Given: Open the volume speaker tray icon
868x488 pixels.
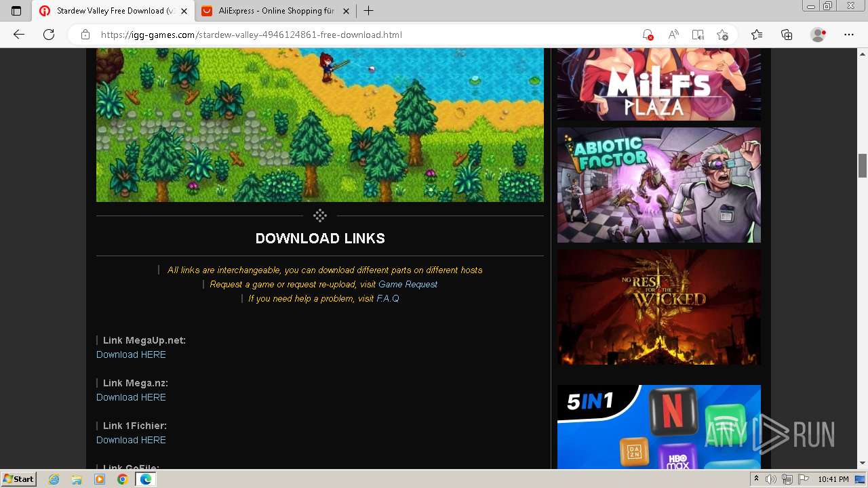Looking at the screenshot, I should tap(771, 479).
